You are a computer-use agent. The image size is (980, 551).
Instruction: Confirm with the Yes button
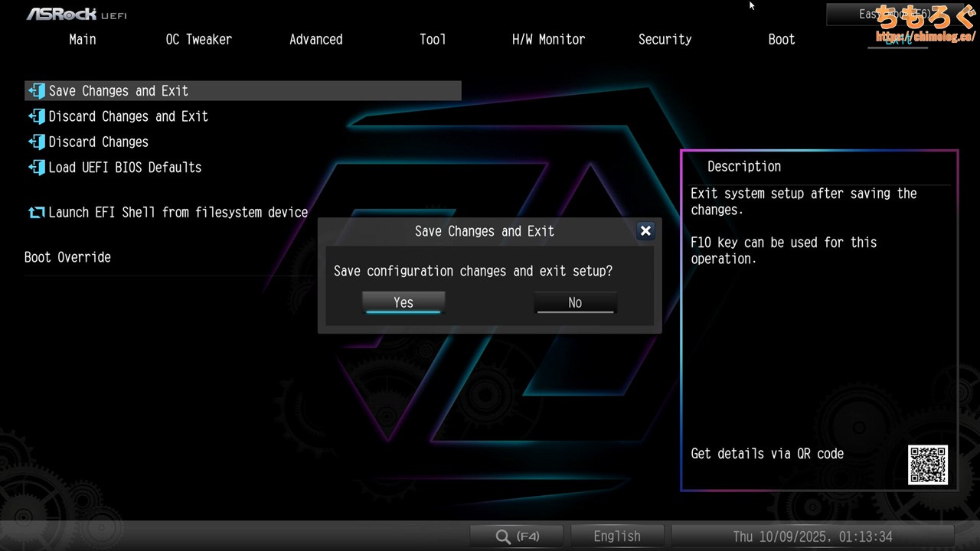[x=403, y=302]
